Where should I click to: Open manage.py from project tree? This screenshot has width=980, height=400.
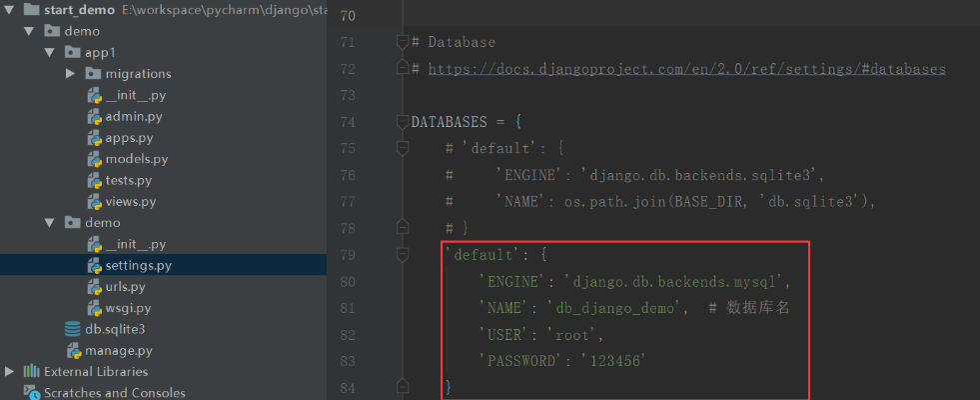(119, 351)
